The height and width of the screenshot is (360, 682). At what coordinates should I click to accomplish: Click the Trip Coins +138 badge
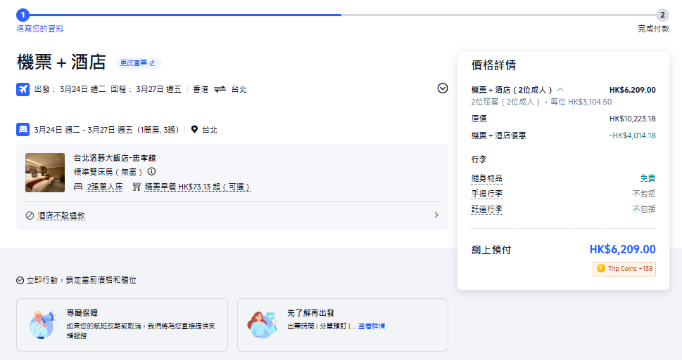pyautogui.click(x=624, y=269)
